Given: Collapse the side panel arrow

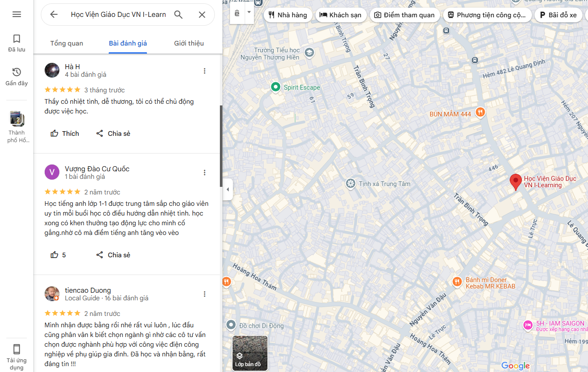Looking at the screenshot, I should [227, 189].
